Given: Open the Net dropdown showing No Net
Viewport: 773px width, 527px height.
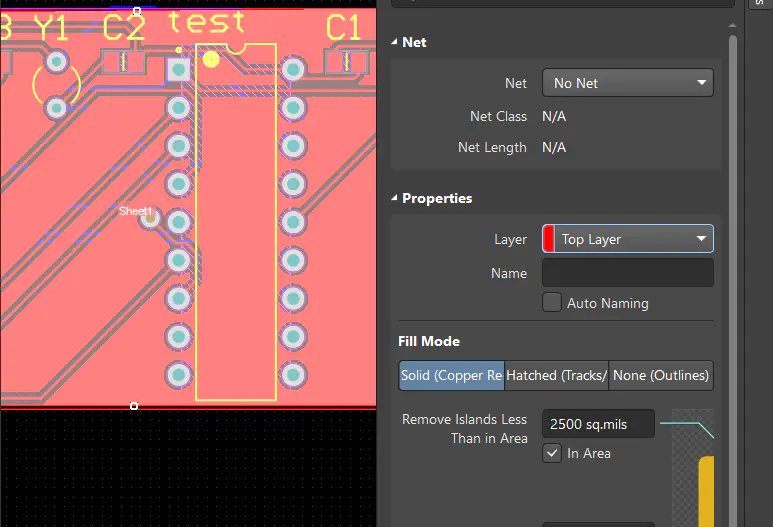Looking at the screenshot, I should pos(628,83).
